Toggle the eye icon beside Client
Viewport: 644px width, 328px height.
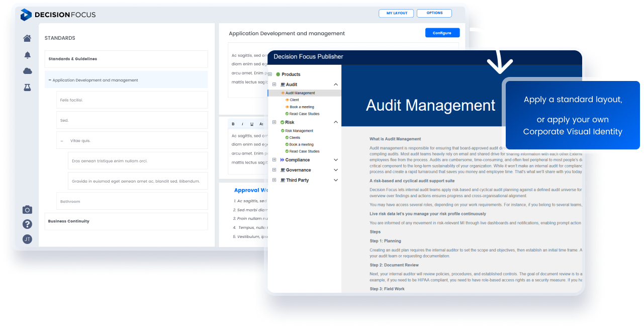pos(287,100)
